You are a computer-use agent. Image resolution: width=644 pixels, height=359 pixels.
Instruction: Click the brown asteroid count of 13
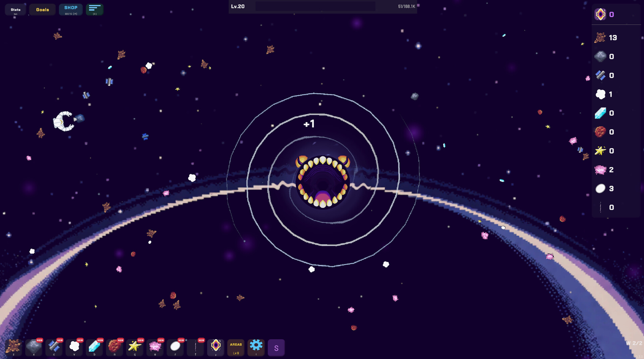point(613,38)
